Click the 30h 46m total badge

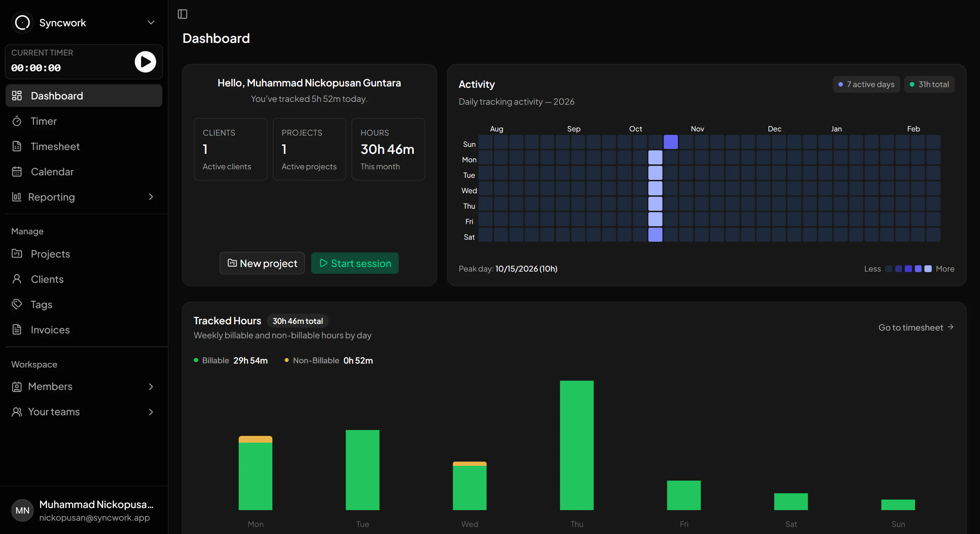(x=298, y=321)
